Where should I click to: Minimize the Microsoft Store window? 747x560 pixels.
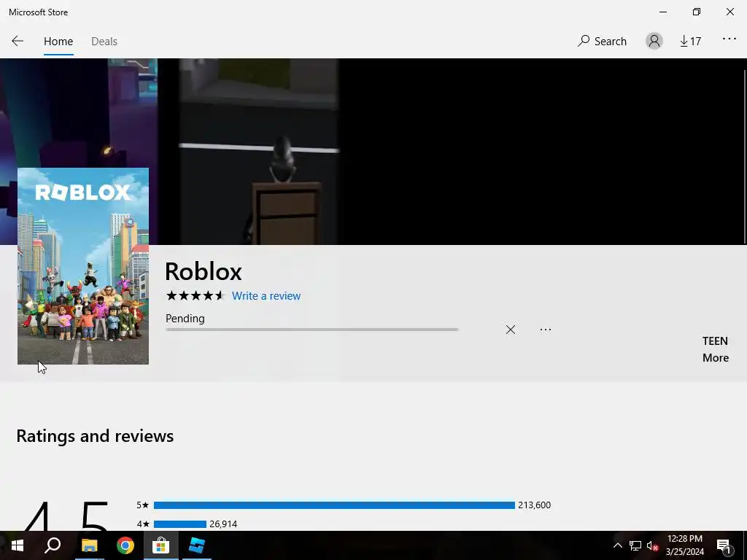(662, 12)
